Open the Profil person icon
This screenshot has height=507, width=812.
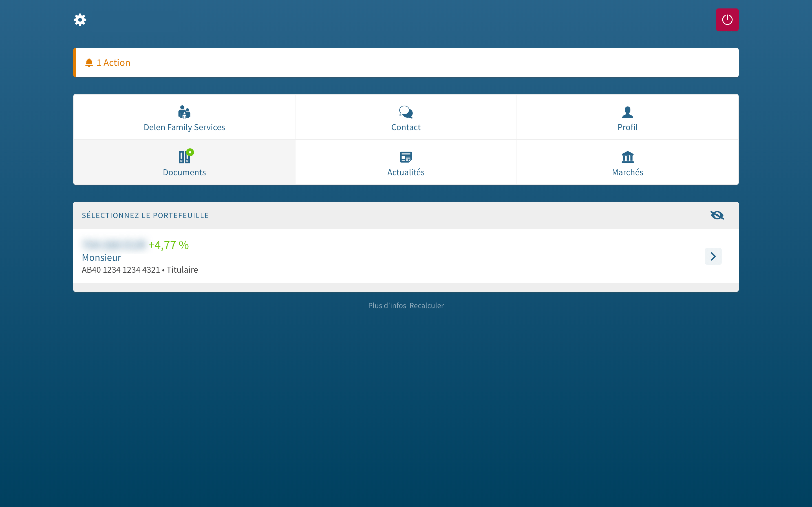pyautogui.click(x=627, y=112)
